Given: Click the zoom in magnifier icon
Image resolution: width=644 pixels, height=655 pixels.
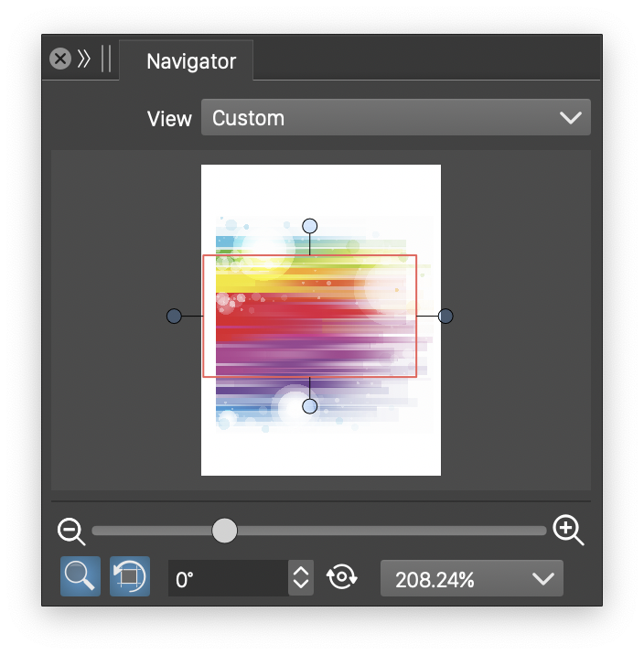Looking at the screenshot, I should coord(568,531).
